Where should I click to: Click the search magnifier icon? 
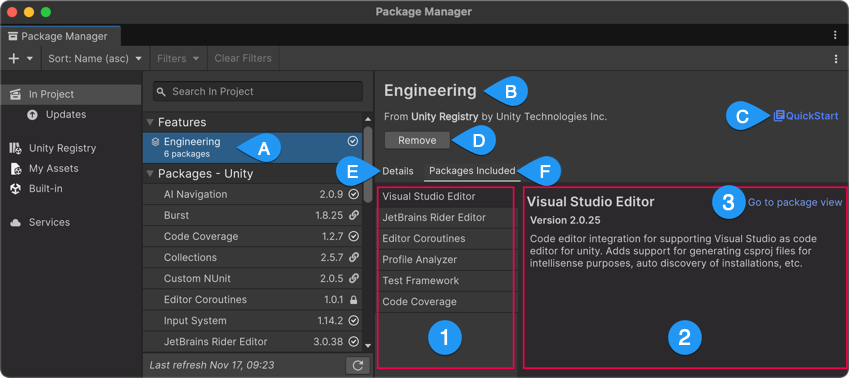coord(161,92)
